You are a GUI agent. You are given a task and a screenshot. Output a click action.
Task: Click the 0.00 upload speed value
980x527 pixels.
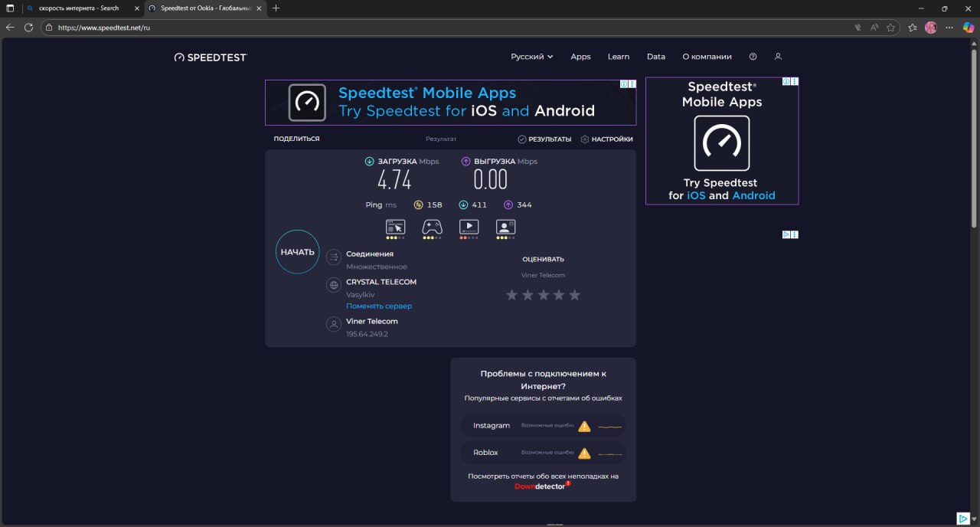pyautogui.click(x=491, y=180)
